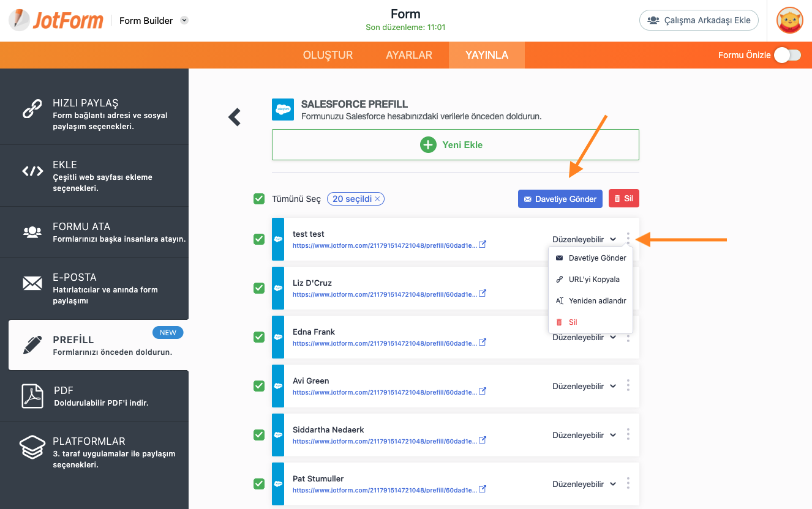Viewport: 812px width, 509px height.
Task: Click the 'Form' title at top
Action: point(405,14)
